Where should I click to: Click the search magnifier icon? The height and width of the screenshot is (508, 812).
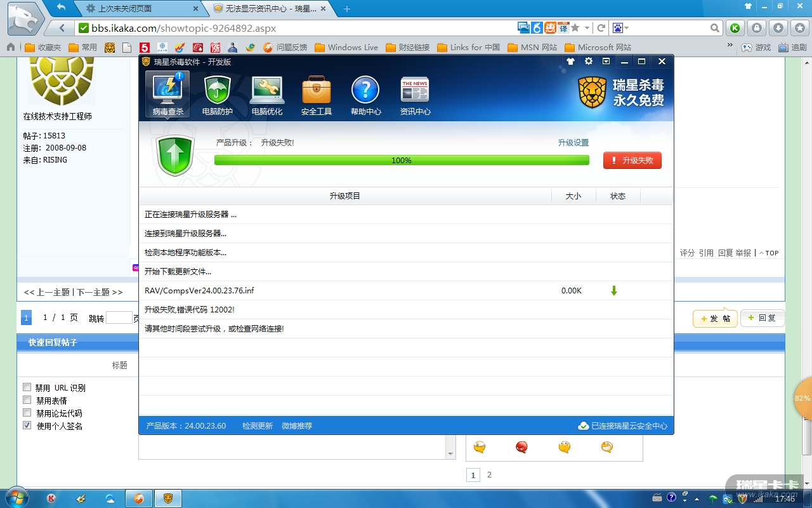click(x=715, y=28)
